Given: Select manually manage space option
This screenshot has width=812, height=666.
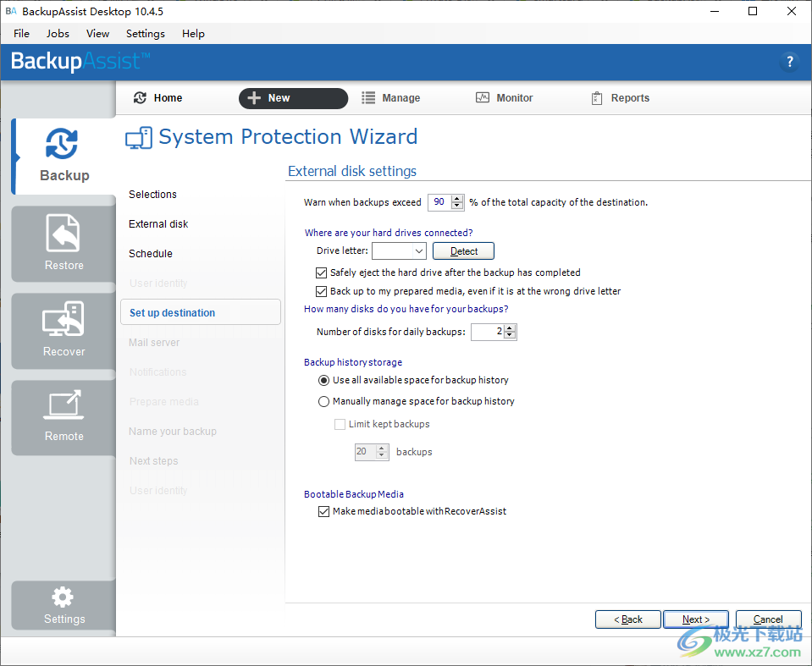Looking at the screenshot, I should pos(323,402).
